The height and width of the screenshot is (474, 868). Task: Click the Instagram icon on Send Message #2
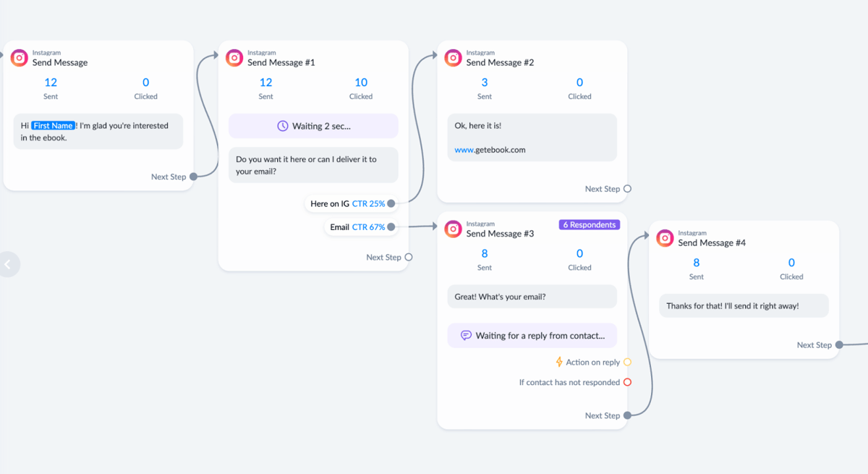point(453,57)
